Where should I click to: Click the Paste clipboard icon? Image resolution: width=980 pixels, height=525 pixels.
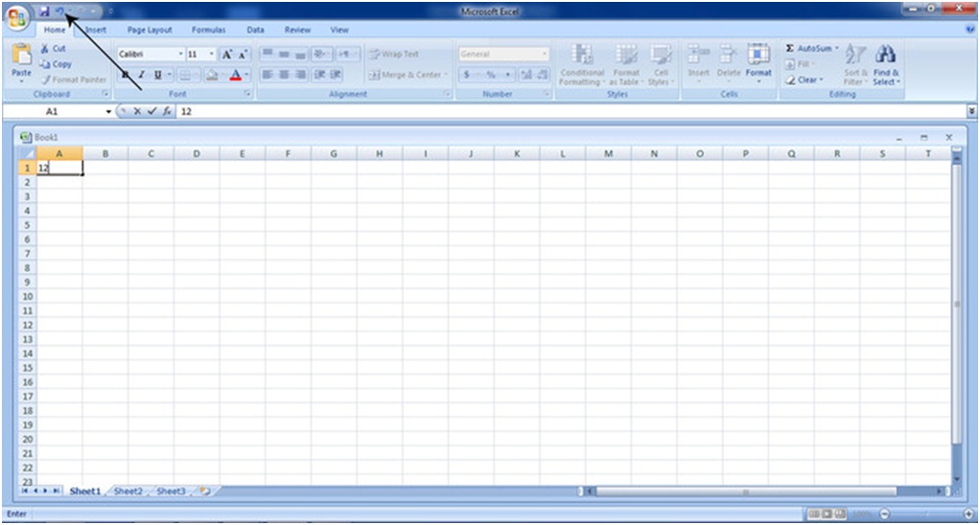(21, 59)
